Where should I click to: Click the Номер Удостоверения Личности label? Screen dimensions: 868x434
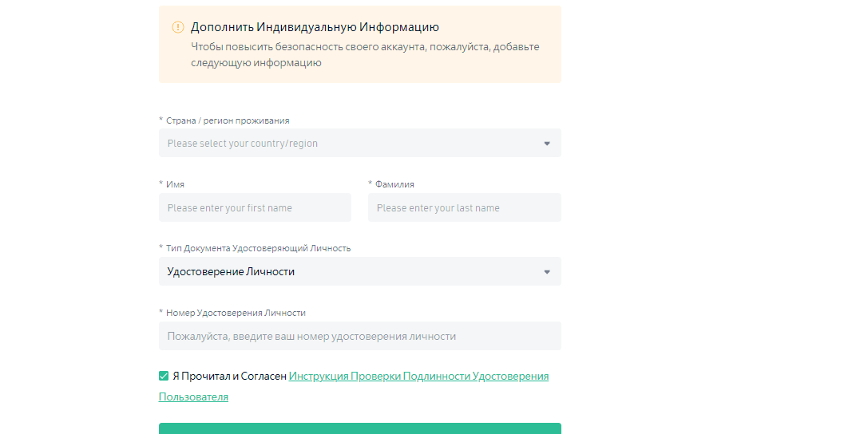coord(236,313)
